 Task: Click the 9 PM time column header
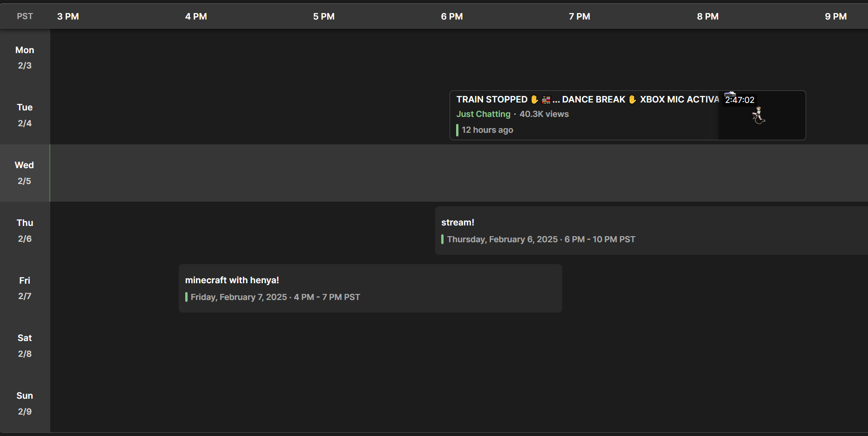[x=835, y=16]
